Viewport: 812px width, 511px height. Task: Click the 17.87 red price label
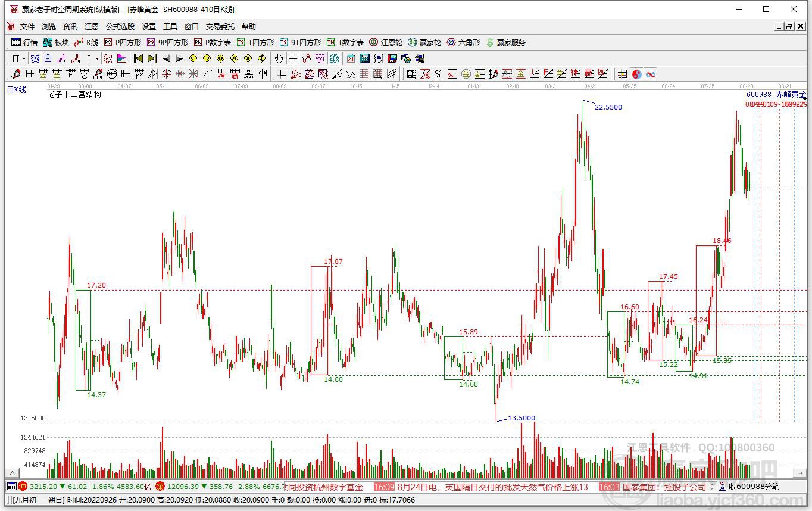coord(333,261)
